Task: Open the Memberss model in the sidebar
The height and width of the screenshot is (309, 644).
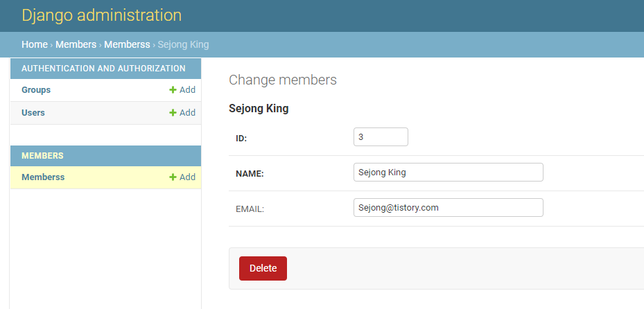Action: click(x=43, y=177)
